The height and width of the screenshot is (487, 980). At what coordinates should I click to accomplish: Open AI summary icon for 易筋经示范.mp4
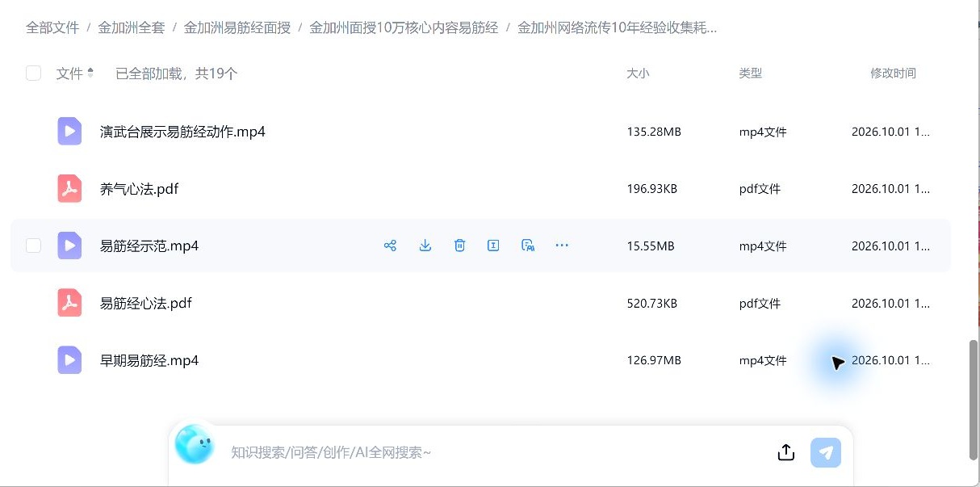(x=528, y=246)
